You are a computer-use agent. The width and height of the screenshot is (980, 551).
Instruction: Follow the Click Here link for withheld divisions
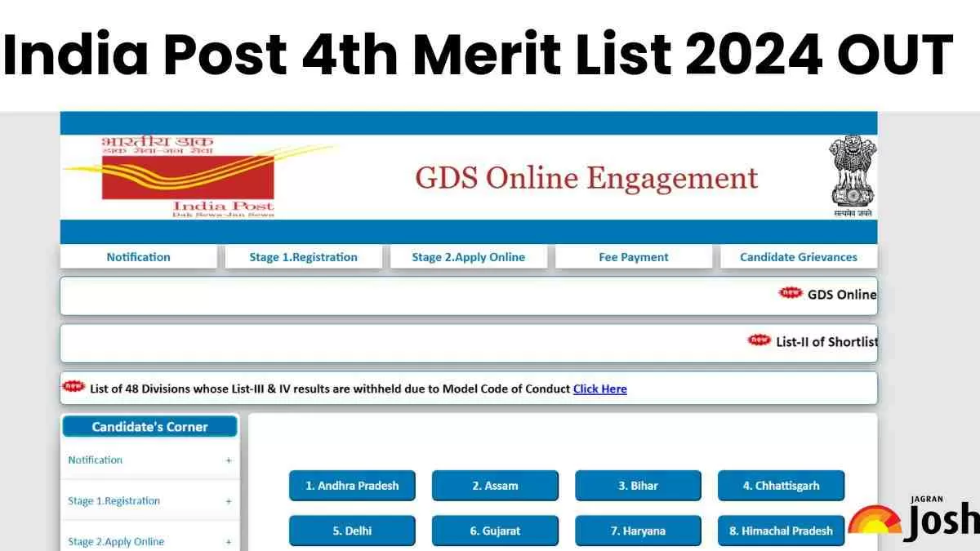coord(600,389)
